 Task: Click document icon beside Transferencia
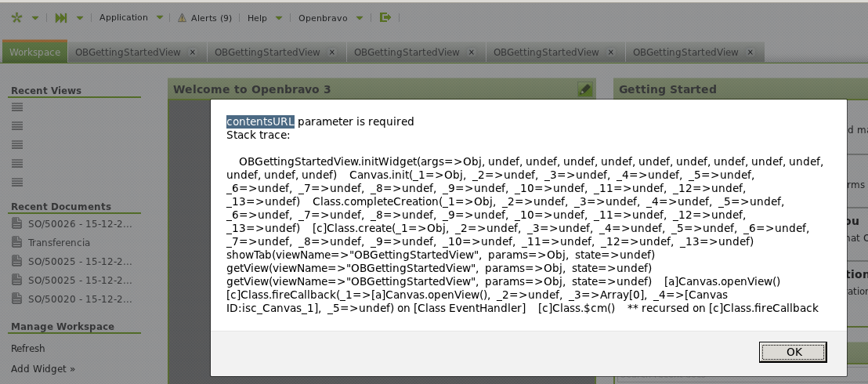coord(16,242)
